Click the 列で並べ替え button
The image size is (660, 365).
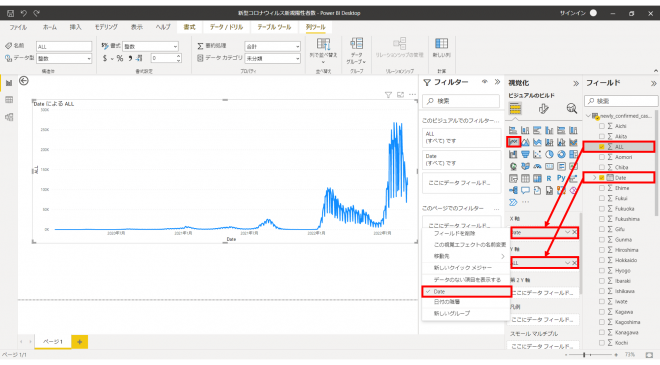(x=323, y=51)
